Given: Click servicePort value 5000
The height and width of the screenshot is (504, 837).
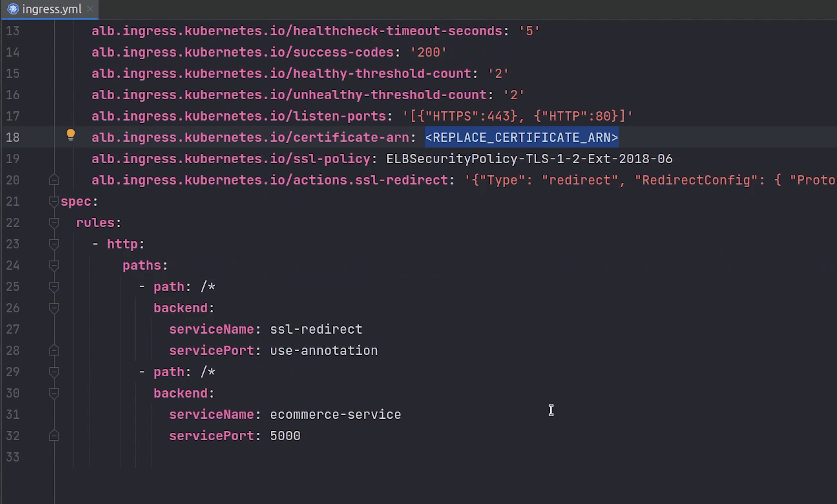Looking at the screenshot, I should (x=285, y=436).
